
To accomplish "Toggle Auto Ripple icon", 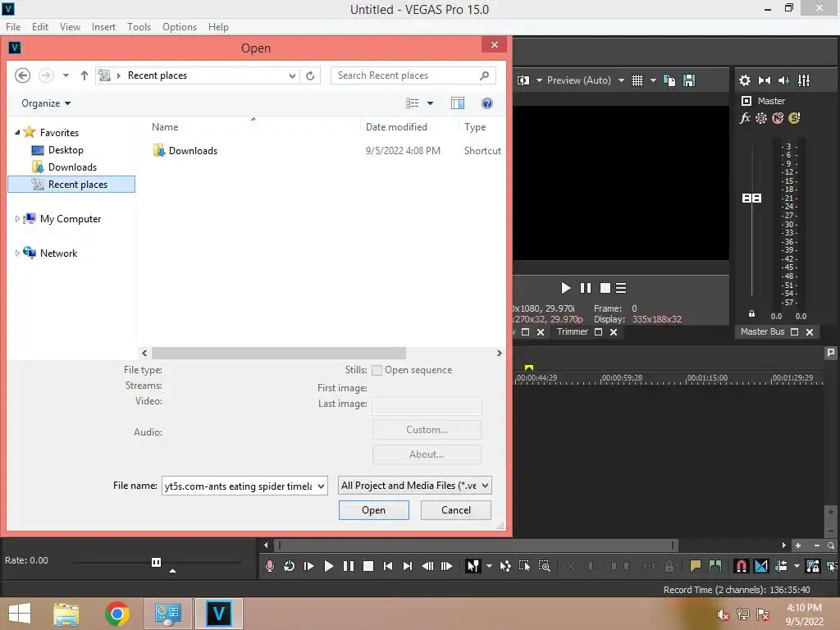I will 781,566.
